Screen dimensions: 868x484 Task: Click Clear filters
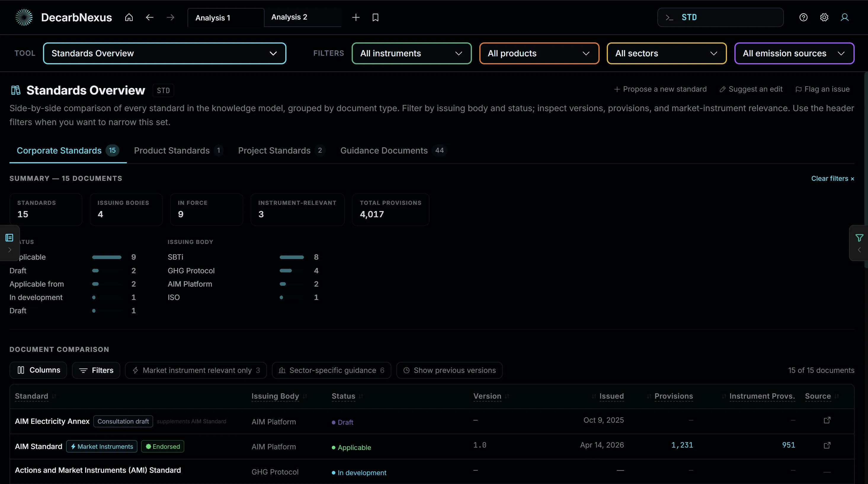(x=833, y=179)
